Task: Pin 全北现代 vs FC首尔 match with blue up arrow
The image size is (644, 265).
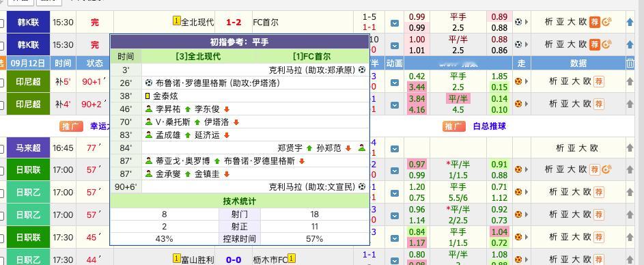Action: (630, 22)
